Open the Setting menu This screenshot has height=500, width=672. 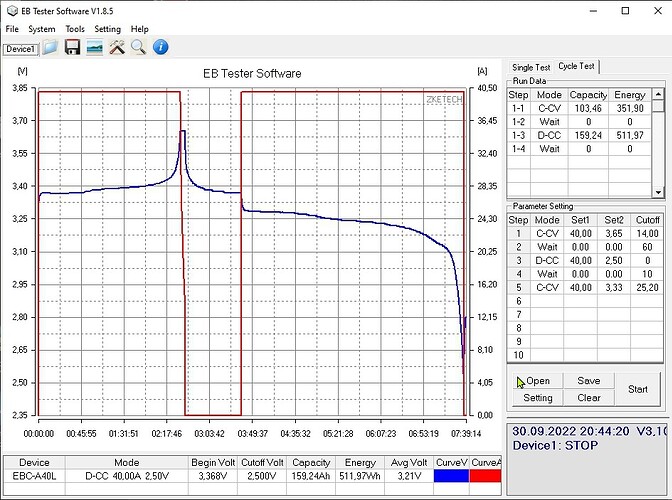click(x=108, y=29)
